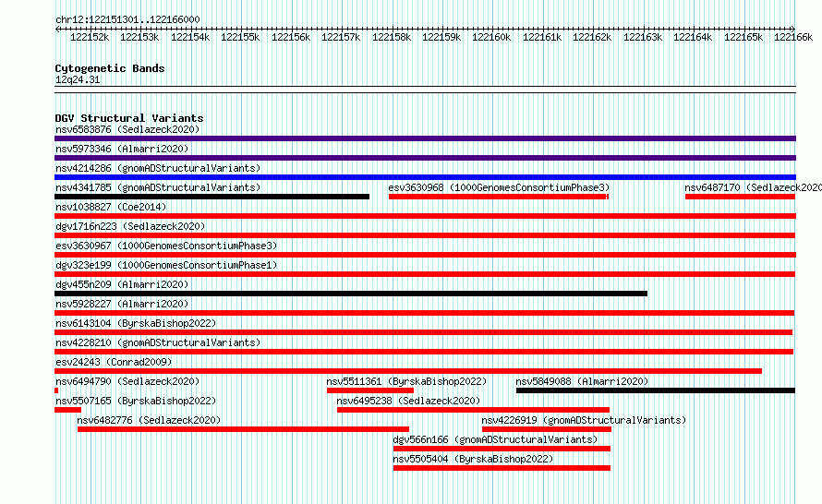Click nsv6494790 (Sedlazeck2020) label
The image size is (822, 504).
tap(127, 381)
